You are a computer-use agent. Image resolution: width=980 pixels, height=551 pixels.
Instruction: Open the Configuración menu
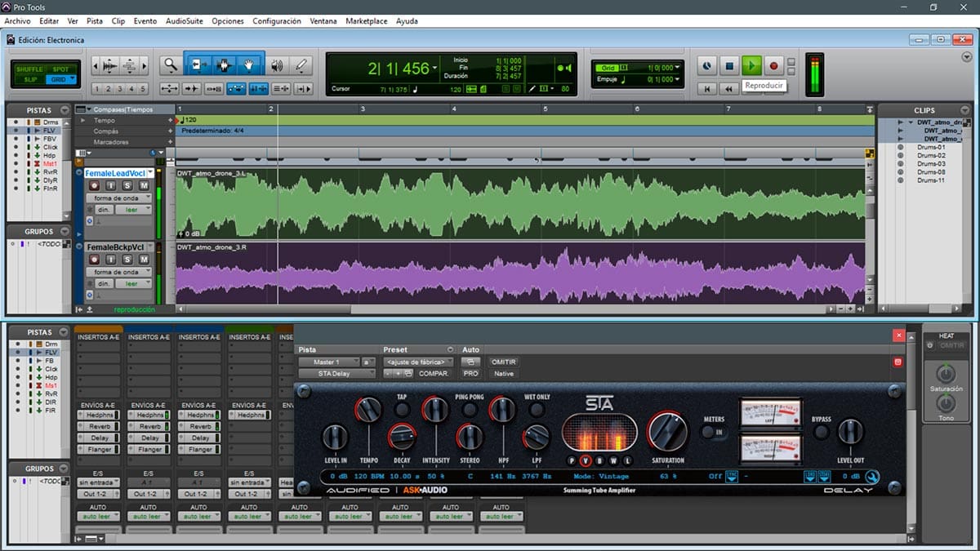tap(277, 21)
